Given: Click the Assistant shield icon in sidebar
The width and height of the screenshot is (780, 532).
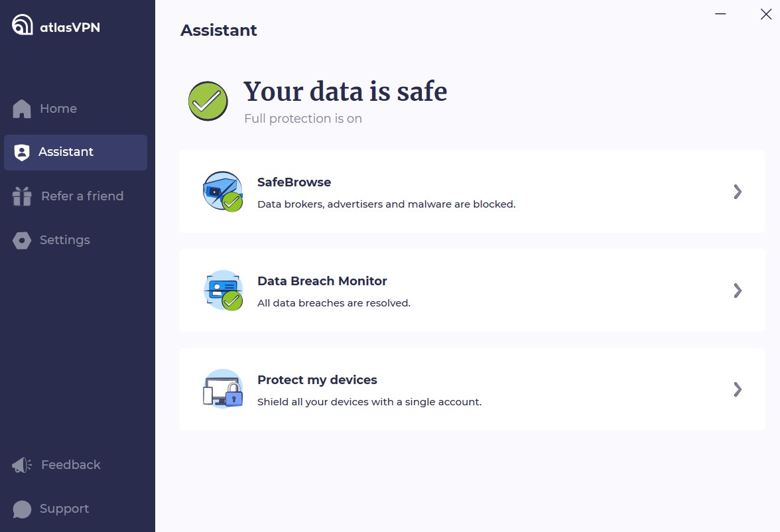Looking at the screenshot, I should pyautogui.click(x=22, y=153).
